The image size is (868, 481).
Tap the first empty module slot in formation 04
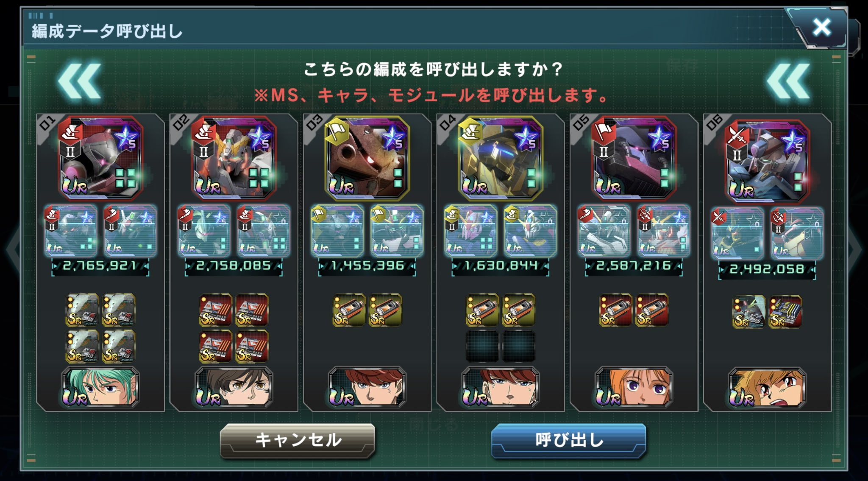pos(482,346)
